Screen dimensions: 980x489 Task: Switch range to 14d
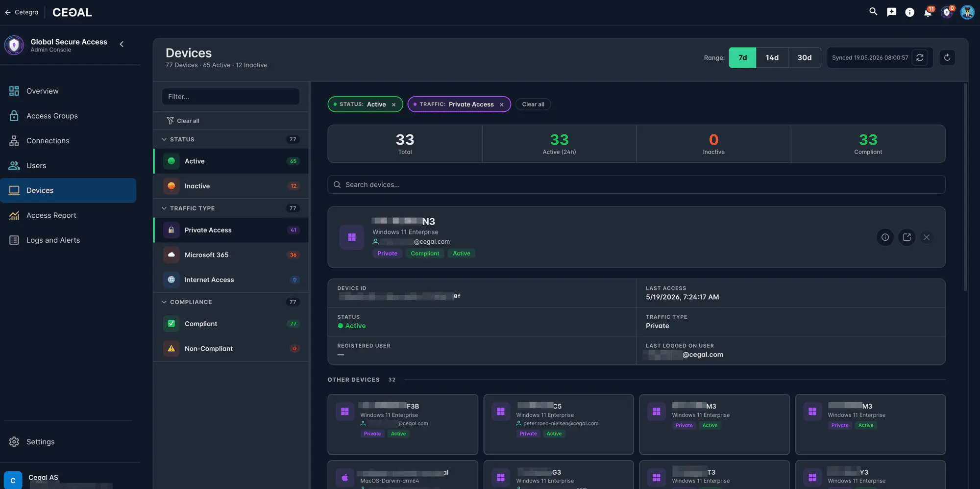772,57
